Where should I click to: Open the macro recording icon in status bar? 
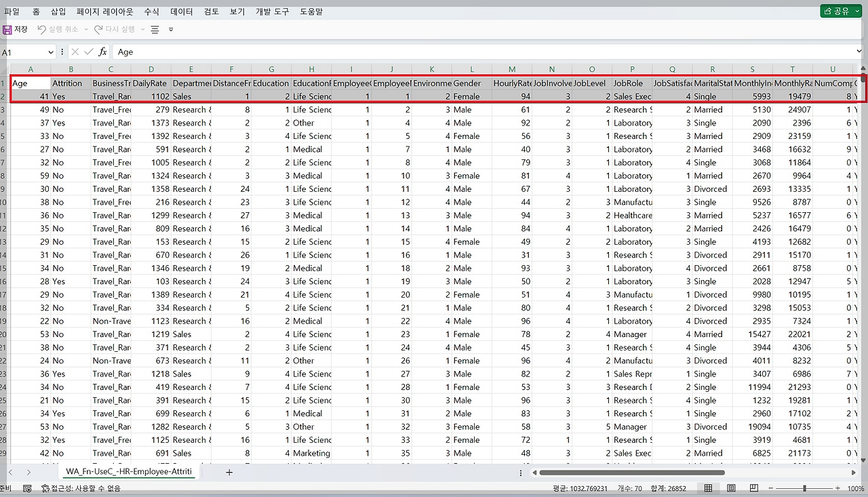pyautogui.click(x=27, y=488)
